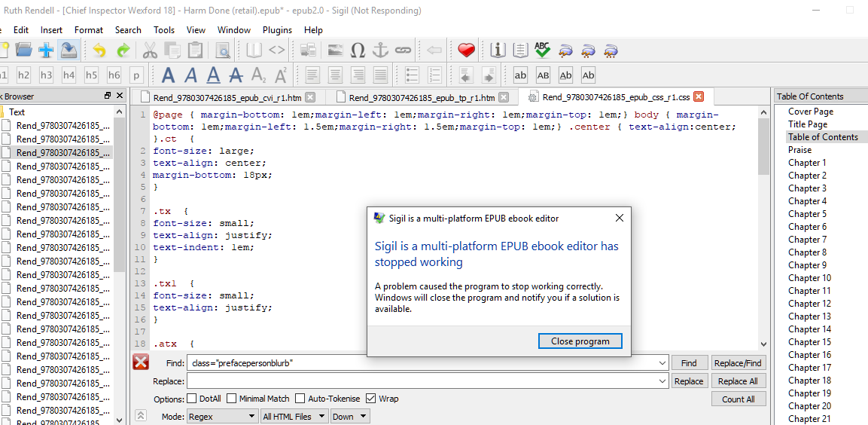Select Praise in the Table Of Contents

click(x=800, y=150)
